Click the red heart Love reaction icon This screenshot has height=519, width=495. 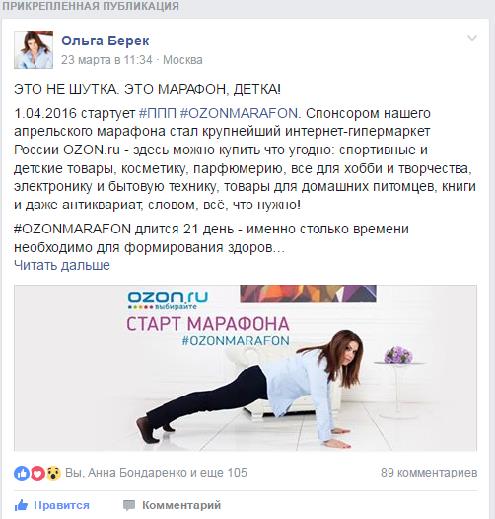coord(38,473)
